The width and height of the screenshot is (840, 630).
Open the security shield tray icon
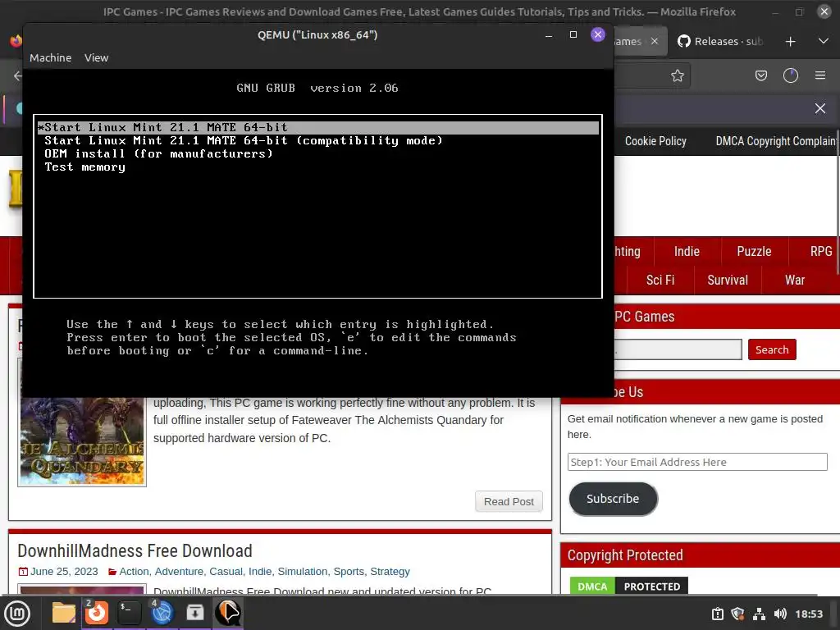(738, 614)
